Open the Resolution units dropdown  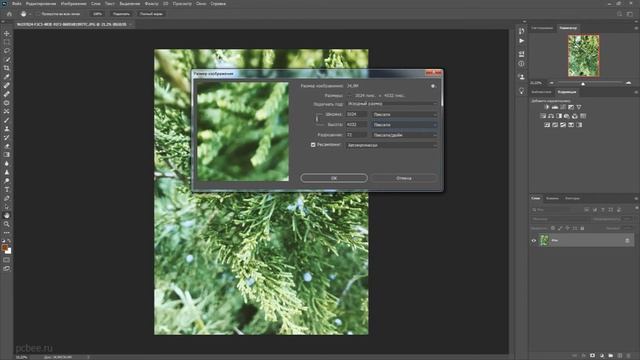click(404, 135)
